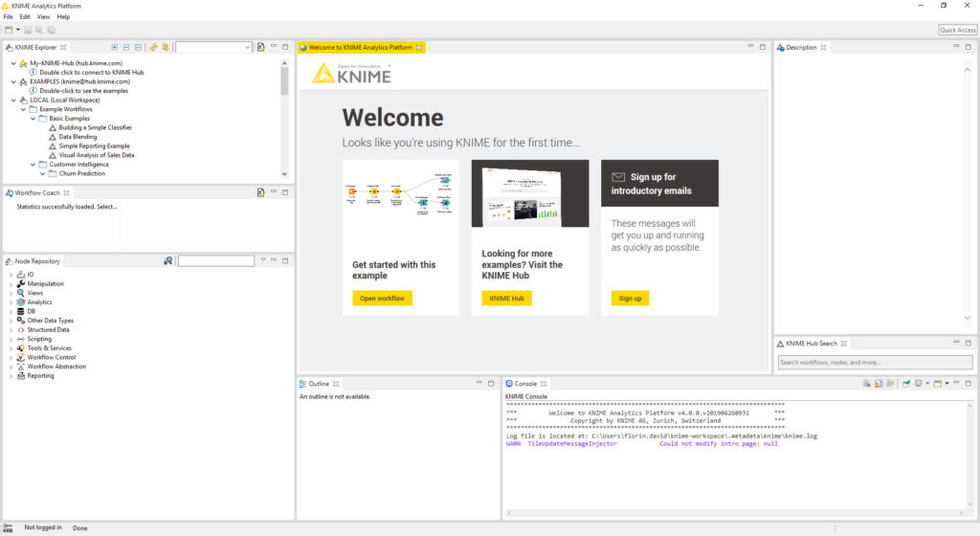Image resolution: width=980 pixels, height=536 pixels.
Task: Collapse the My-KNIME-Hub tree node
Action: [13, 63]
